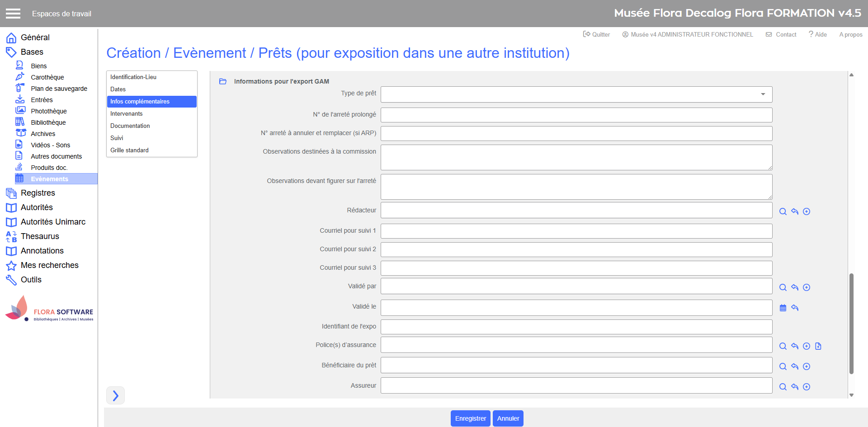Viewport: 868px width, 427px height.
Task: Open the calendar picker for Validé le
Action: tap(783, 308)
